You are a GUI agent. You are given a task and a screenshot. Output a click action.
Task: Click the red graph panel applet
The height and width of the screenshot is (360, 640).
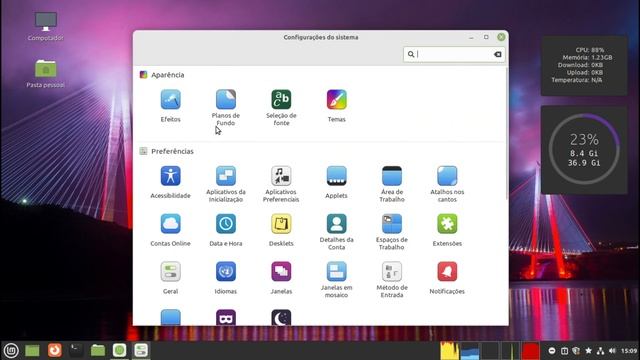pos(531,351)
